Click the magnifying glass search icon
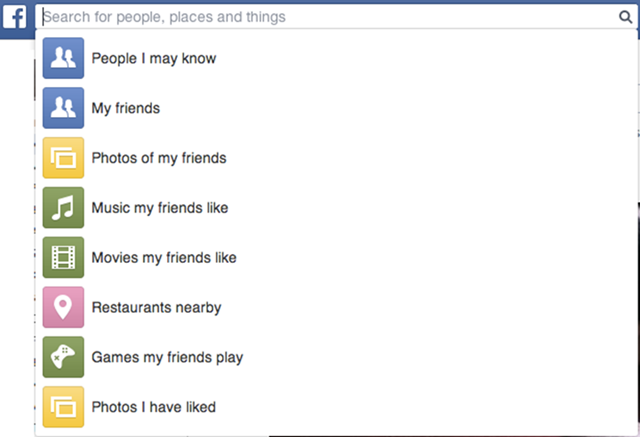This screenshot has width=640, height=437. (x=624, y=17)
